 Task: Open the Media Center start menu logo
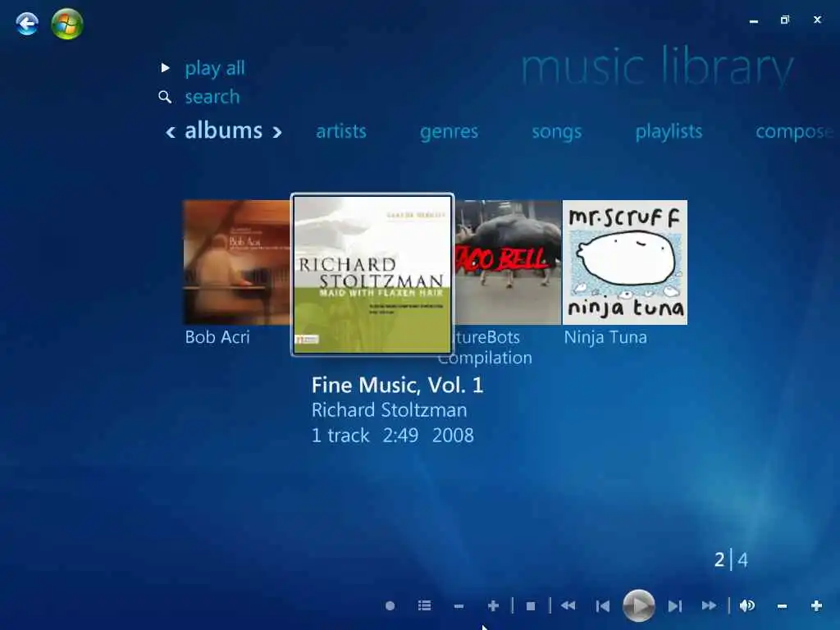[x=67, y=24]
